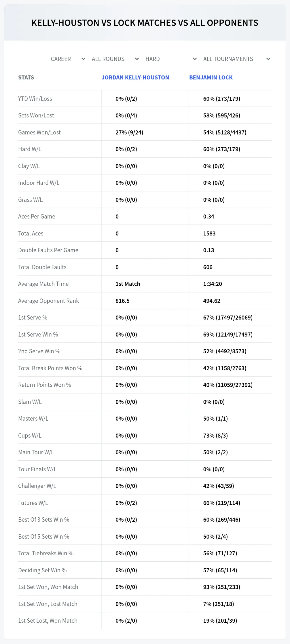This screenshot has width=290, height=644.
Task: Click the page title heading
Action: [145, 23]
